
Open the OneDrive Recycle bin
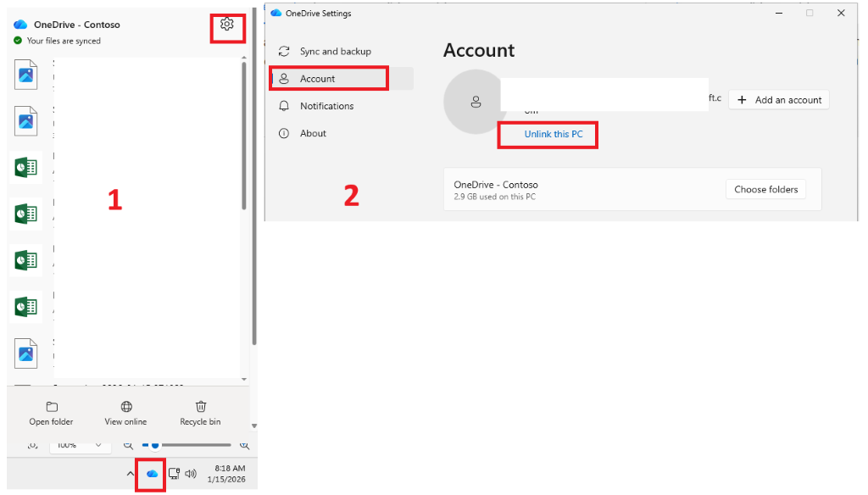[200, 414]
